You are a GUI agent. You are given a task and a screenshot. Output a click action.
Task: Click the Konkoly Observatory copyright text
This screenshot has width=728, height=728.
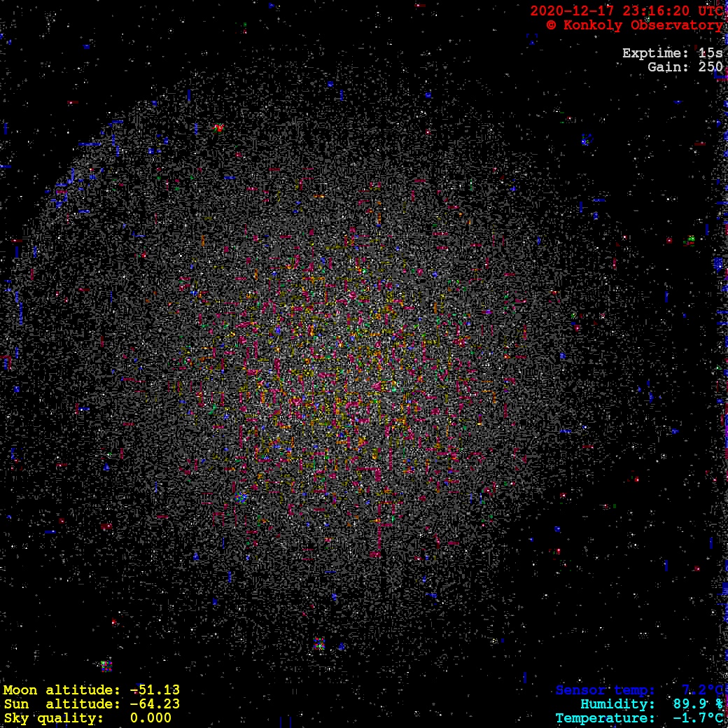634,25
